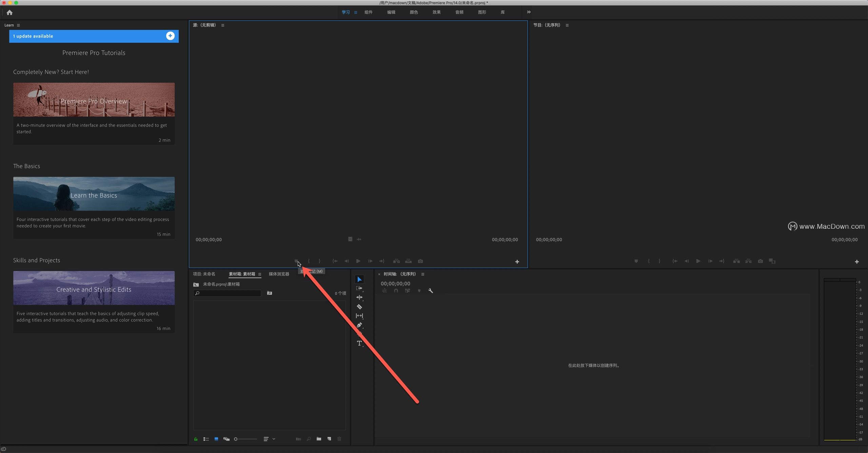Click New Item icon in bin

(x=329, y=439)
